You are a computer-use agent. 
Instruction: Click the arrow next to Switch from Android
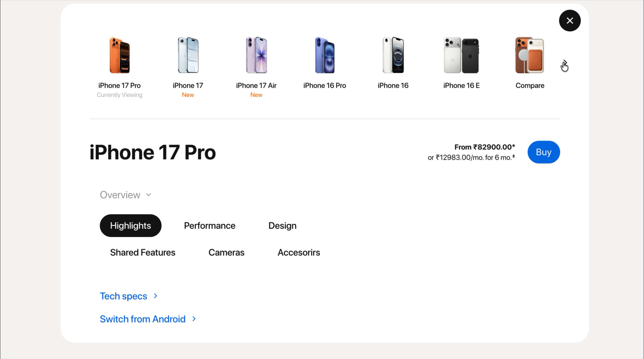coord(194,319)
